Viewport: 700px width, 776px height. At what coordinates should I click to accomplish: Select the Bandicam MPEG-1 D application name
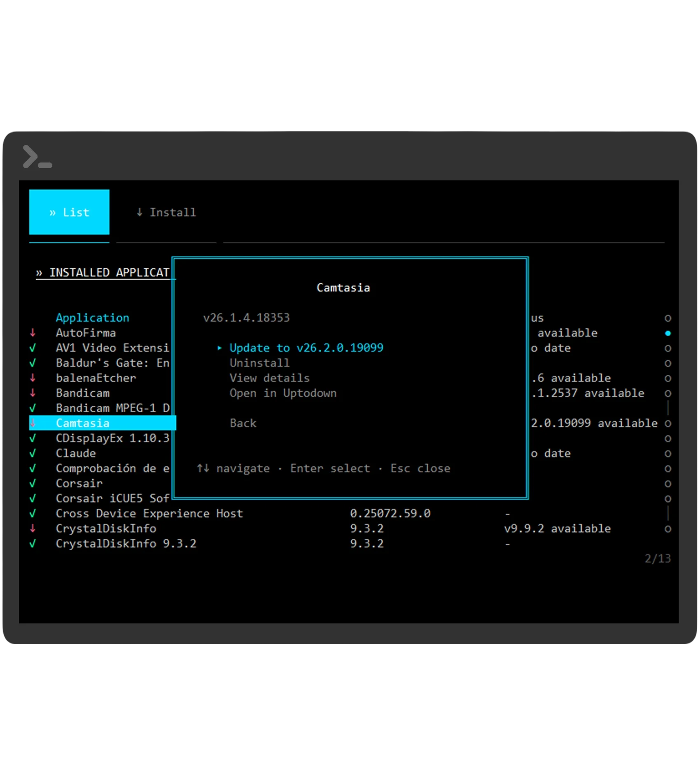[112, 408]
